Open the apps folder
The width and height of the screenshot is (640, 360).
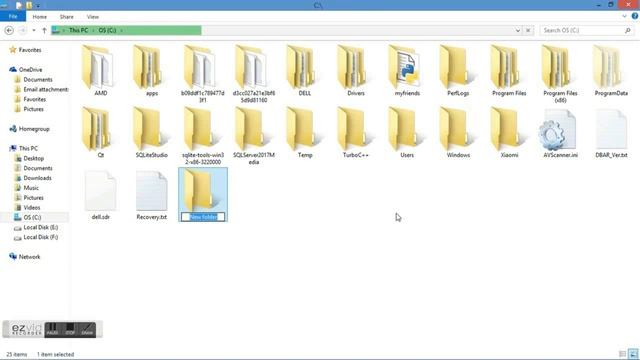pyautogui.click(x=151, y=70)
